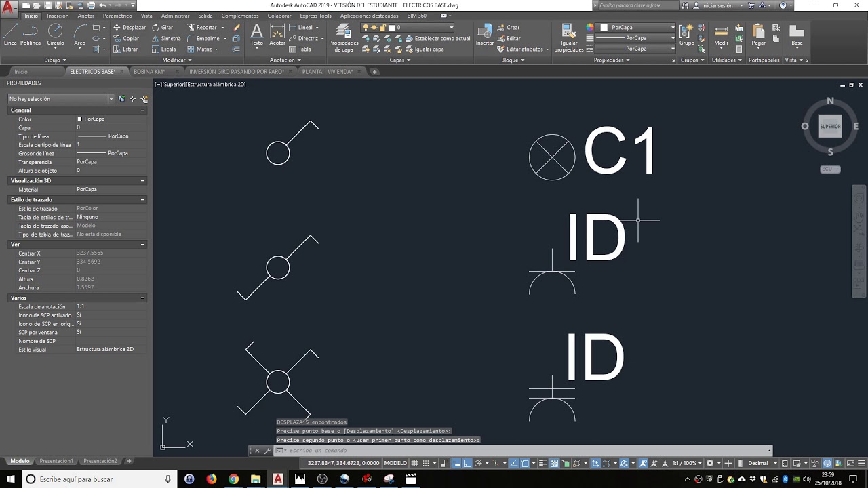Viewport: 868px width, 488px height.
Task: Click white color swatch in Color property row
Action: coord(79,119)
